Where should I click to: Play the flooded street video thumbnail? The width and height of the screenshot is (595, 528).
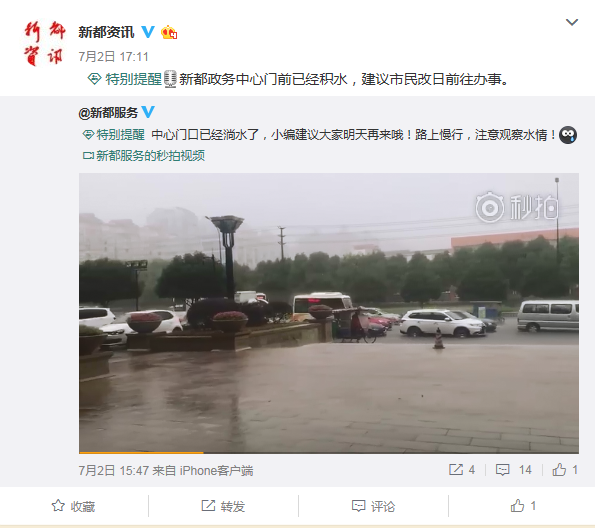(329, 312)
